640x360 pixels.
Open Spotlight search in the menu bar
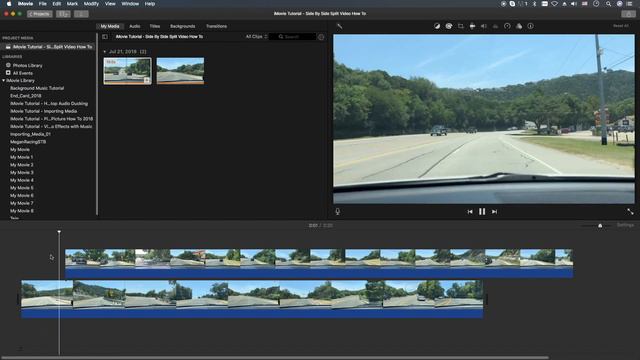[608, 4]
